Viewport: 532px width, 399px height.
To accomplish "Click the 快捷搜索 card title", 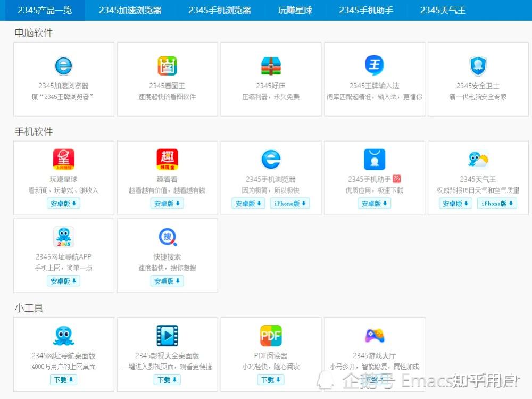I will [167, 257].
